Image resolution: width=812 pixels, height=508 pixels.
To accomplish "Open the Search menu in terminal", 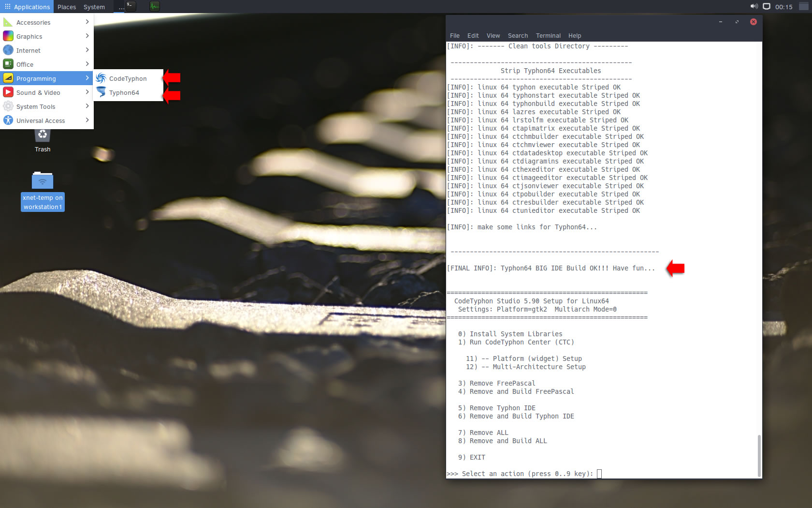I will [x=518, y=35].
